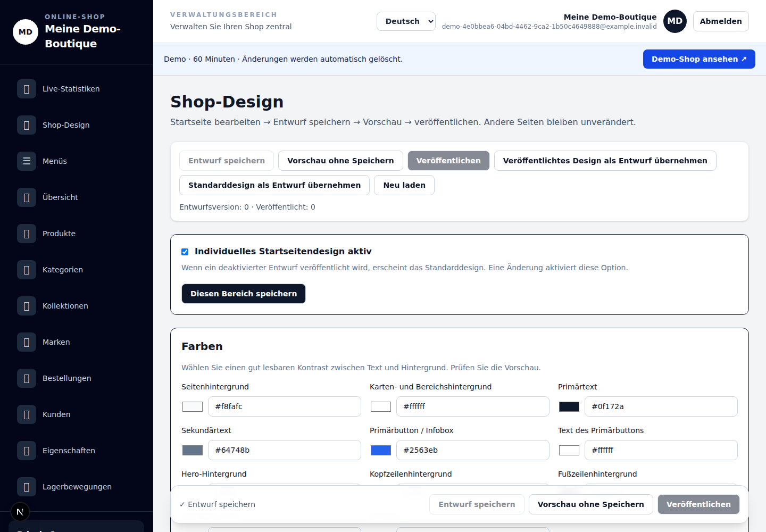Image resolution: width=766 pixels, height=532 pixels.
Task: Click Diesen Bereich speichern button
Action: (244, 294)
